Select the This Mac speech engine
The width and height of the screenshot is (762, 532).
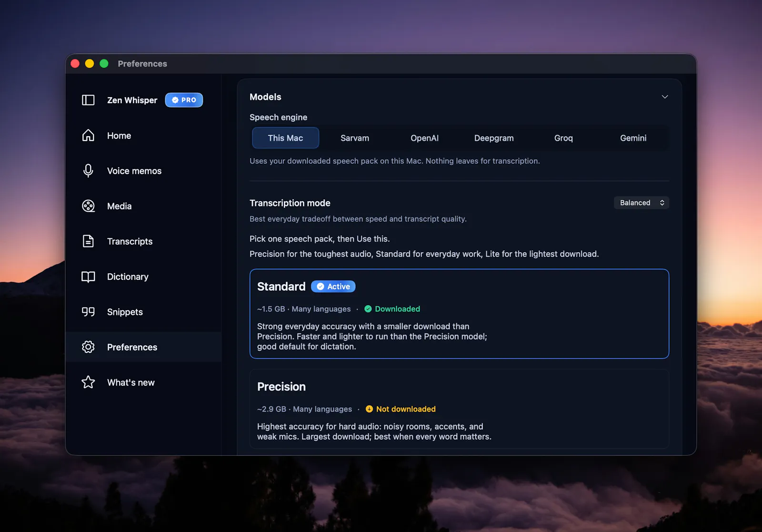click(x=285, y=138)
